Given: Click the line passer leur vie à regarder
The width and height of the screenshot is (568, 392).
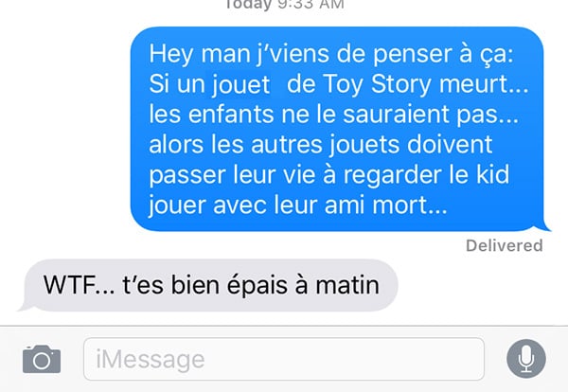Looking at the screenshot, I should pos(328,175).
